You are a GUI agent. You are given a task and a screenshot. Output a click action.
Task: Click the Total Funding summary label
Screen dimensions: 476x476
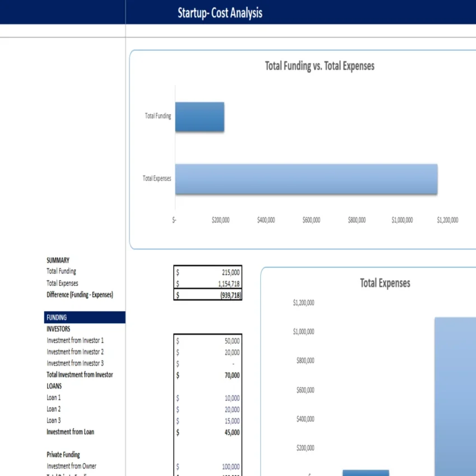[x=60, y=271]
